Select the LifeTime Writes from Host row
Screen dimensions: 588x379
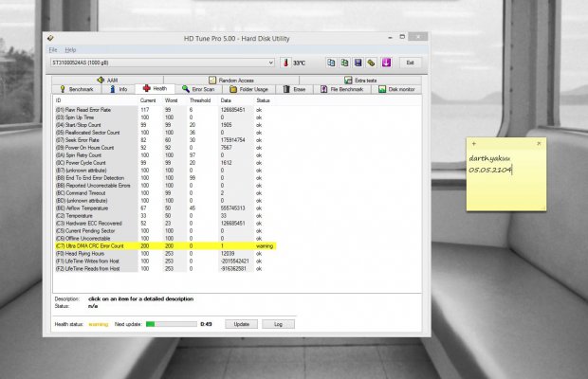(x=165, y=261)
